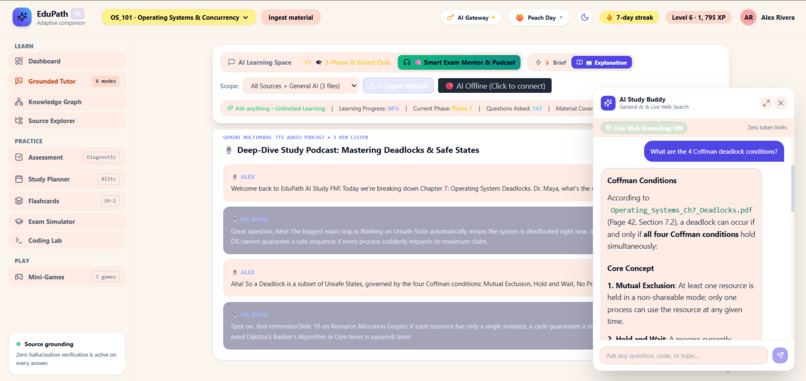Click Alex's 'Aha! So a Deadlock' message
Screen dimensions: 806x381
pyautogui.click(x=409, y=278)
